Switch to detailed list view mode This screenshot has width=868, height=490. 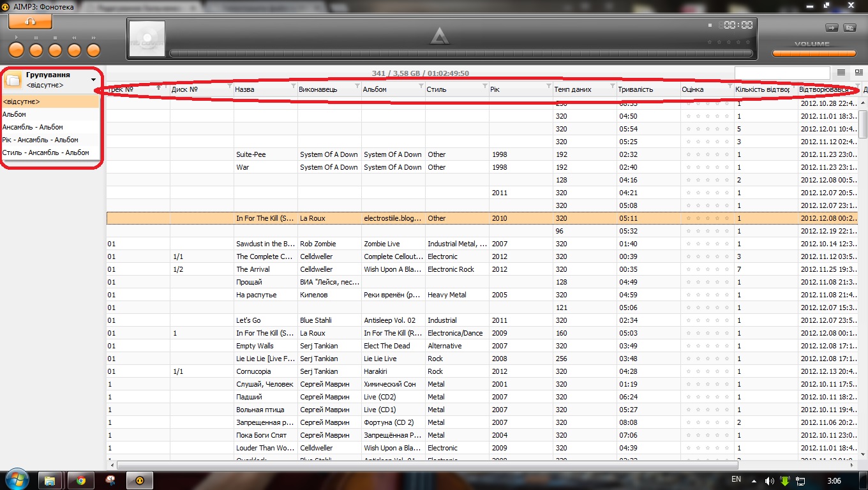[x=858, y=73]
